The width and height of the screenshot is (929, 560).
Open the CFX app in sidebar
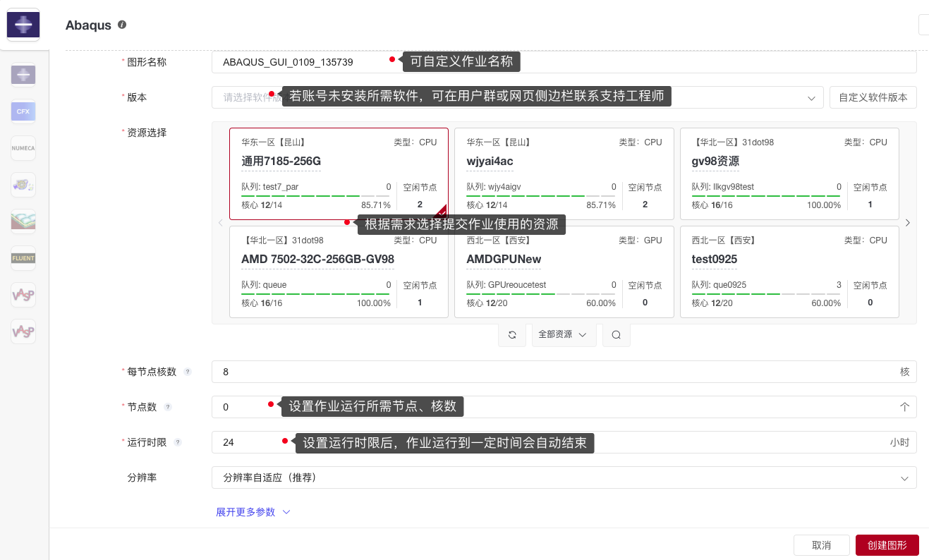(x=23, y=111)
